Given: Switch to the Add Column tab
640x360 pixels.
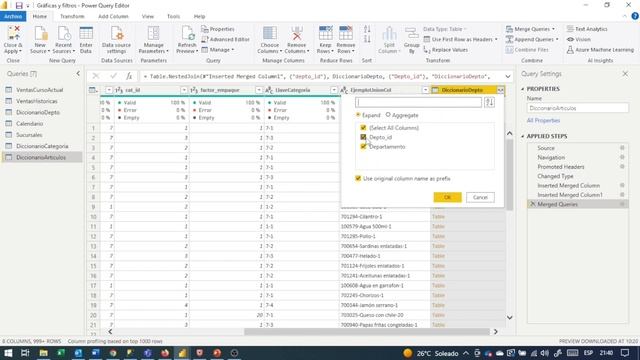Looking at the screenshot, I should pyautogui.click(x=113, y=16).
